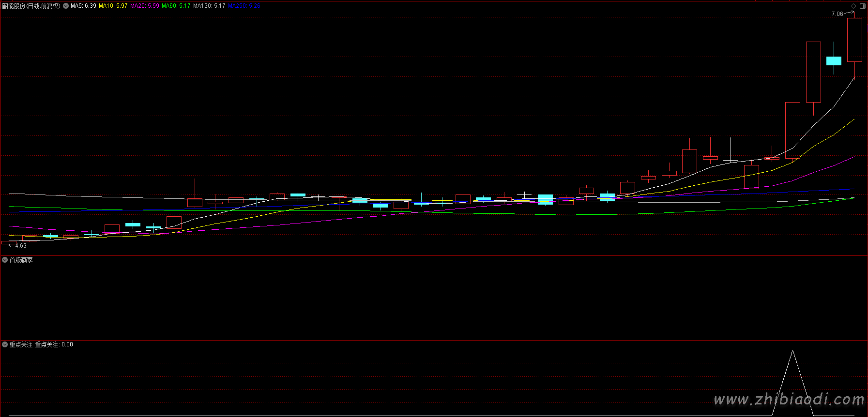Open the 重点关注 indicator dropdown arrow

tap(5, 344)
